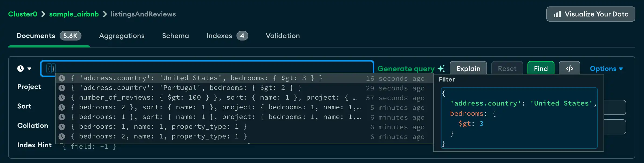Switch to the Validation tab
This screenshot has width=644, height=163.
coord(282,35)
